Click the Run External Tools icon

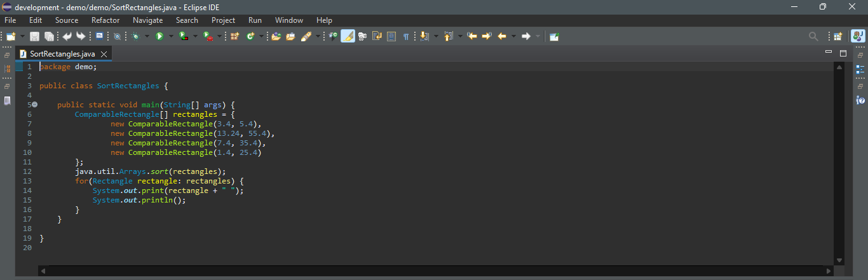tap(207, 36)
